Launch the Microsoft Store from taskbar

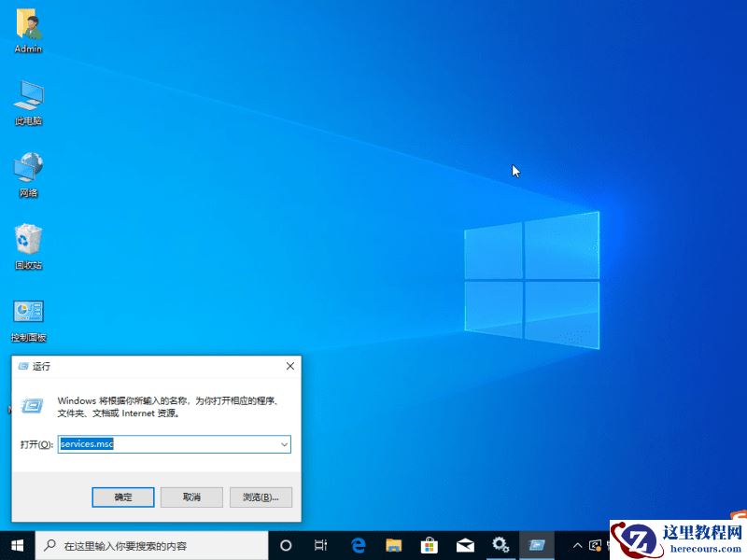(429, 545)
